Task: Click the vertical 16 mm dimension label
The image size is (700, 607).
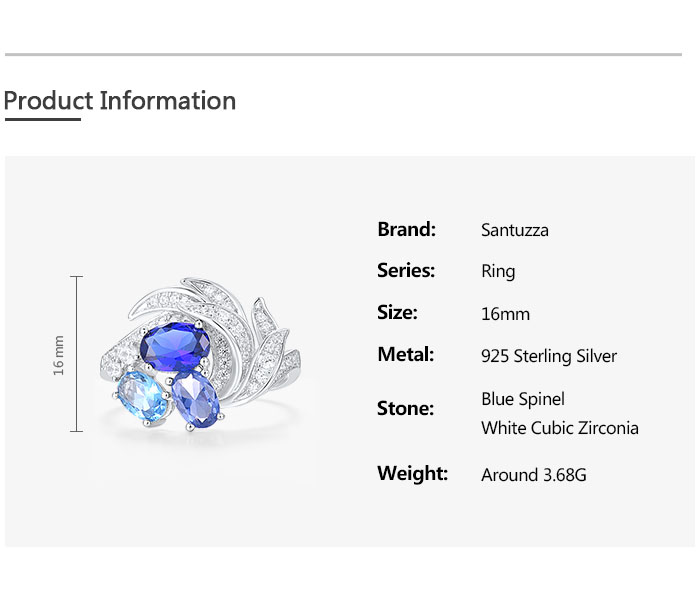Action: (59, 355)
